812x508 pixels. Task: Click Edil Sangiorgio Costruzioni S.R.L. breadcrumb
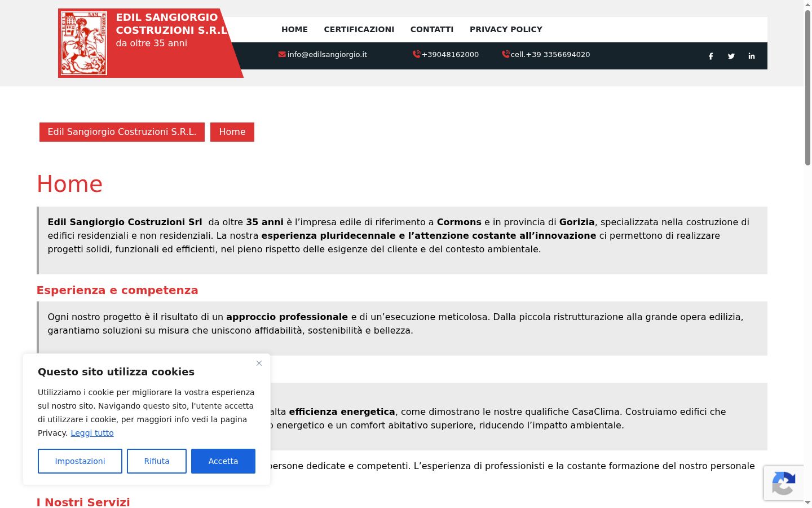coord(122,132)
